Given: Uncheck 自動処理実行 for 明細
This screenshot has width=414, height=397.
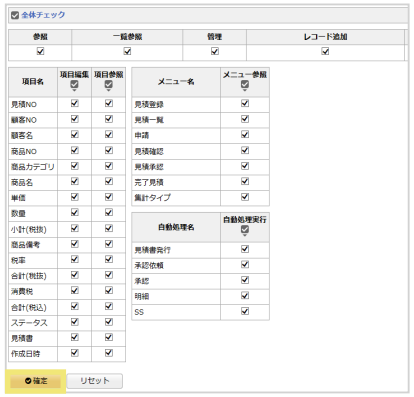Looking at the screenshot, I should click(x=245, y=296).
